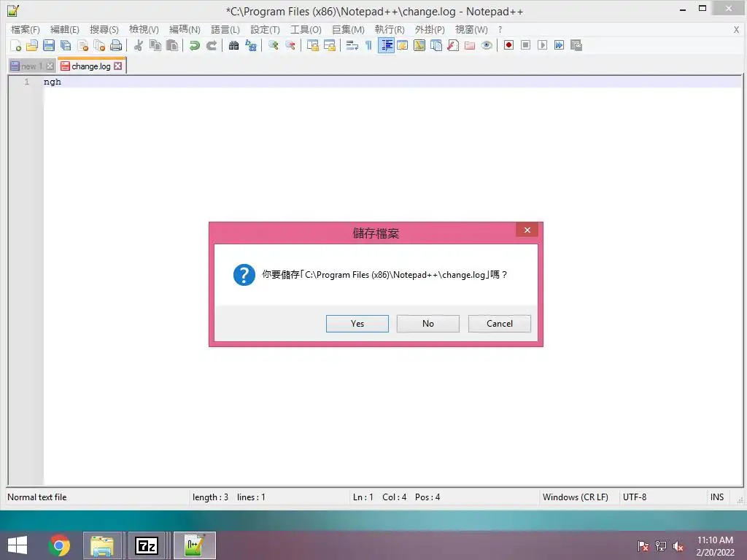Screen dimensions: 747x560
Task: Open the 外掛(P) menu
Action: click(x=430, y=29)
